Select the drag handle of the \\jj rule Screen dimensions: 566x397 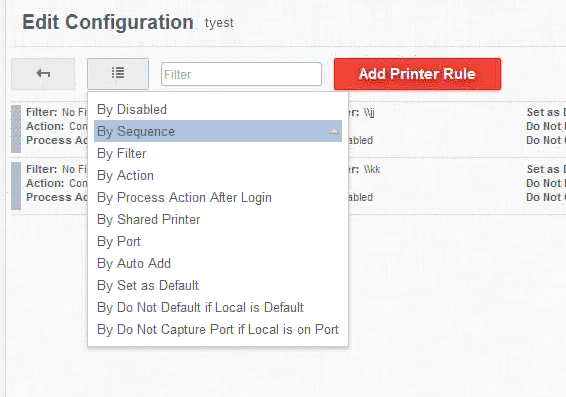click(16, 129)
